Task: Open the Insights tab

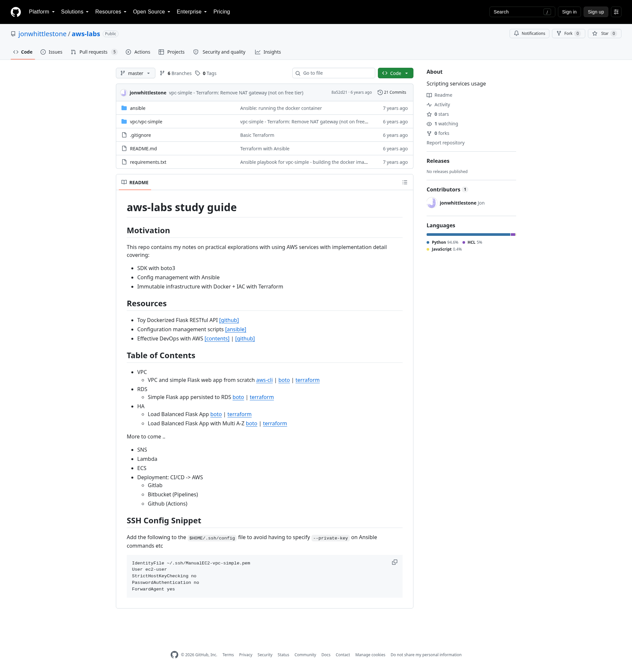Action: (268, 52)
